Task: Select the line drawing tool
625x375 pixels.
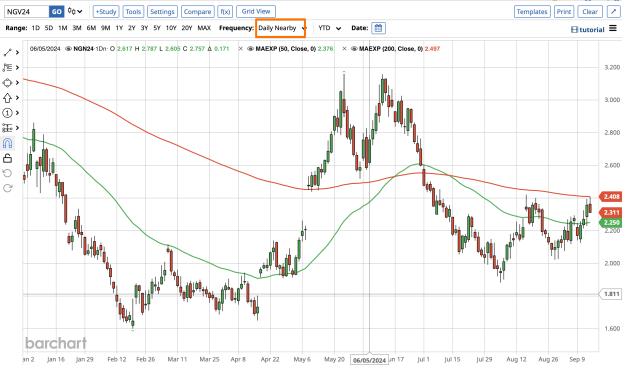Action: coord(7,53)
